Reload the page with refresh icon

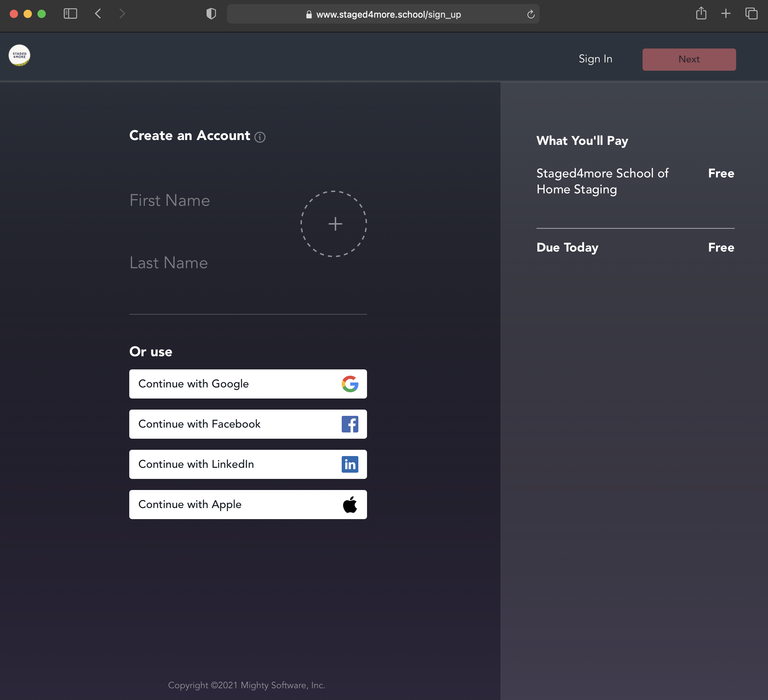531,15
